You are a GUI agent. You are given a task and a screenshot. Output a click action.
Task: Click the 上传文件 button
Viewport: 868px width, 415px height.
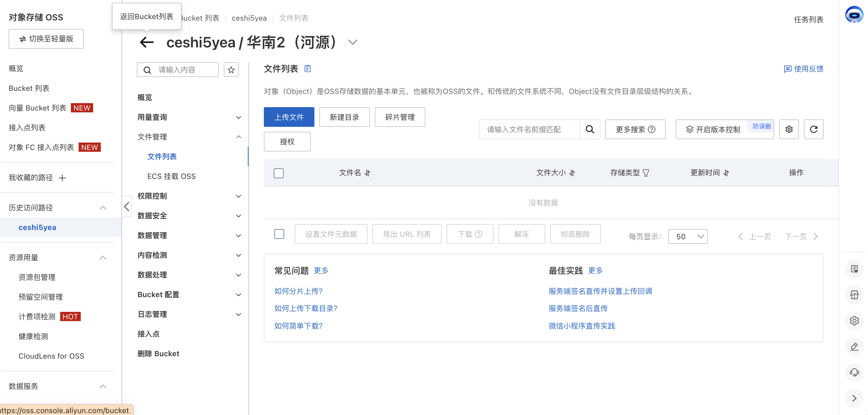click(x=289, y=117)
